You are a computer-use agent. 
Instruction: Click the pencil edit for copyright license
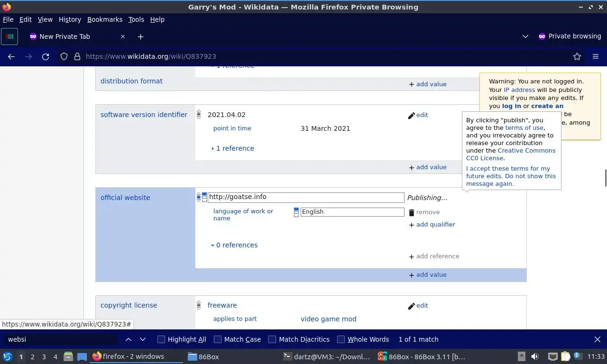point(418,306)
